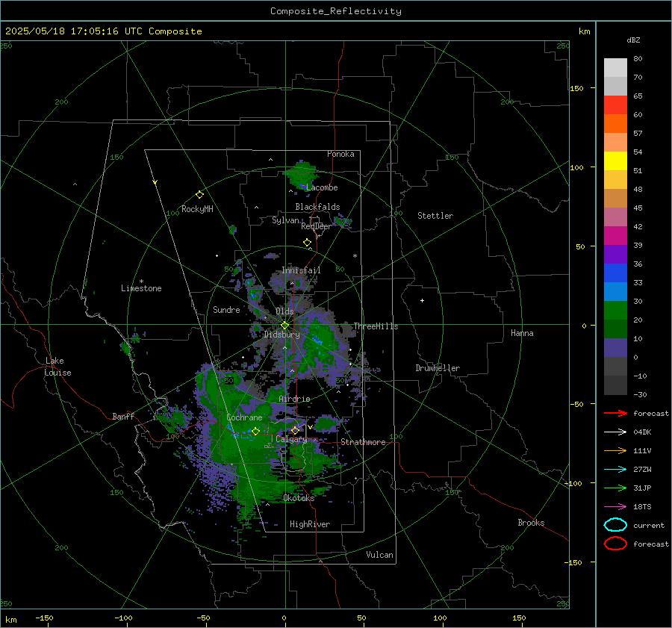Pick the dark green 20-10 dBZ swatch
This screenshot has height=628, width=672.
click(615, 329)
